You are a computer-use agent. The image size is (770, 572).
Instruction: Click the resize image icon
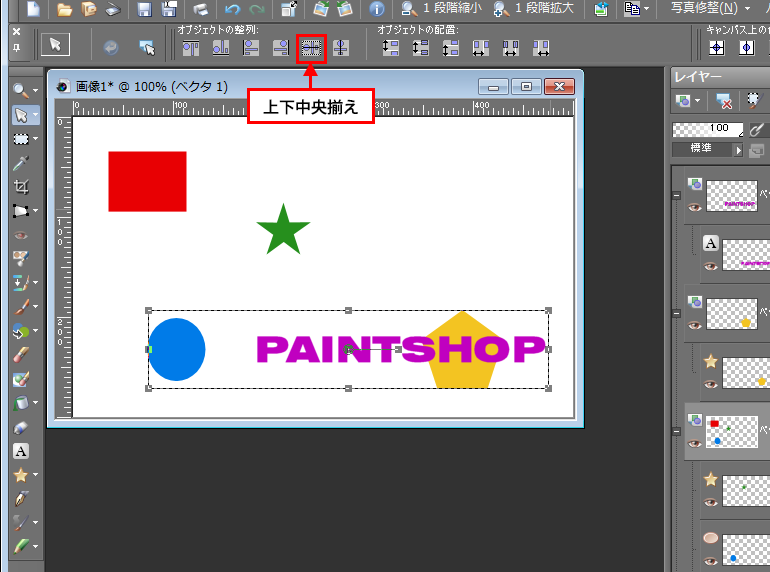[289, 9]
